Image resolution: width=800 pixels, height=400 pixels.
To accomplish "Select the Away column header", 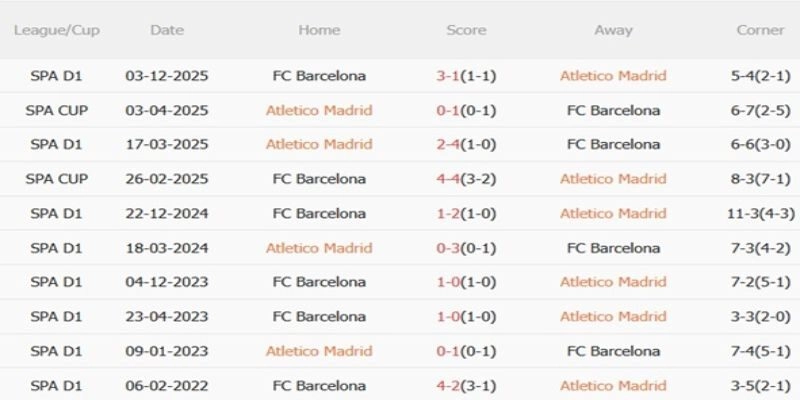I will (613, 30).
